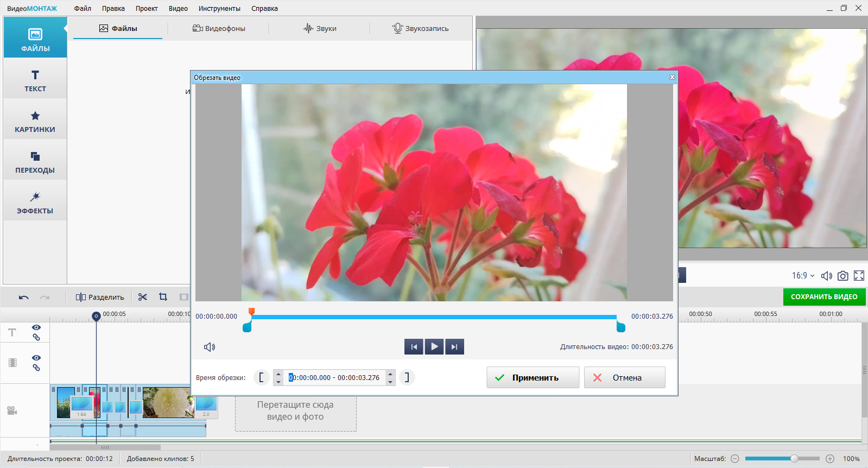Decrease the value with the left stepper down arrow
868x468 pixels.
pyautogui.click(x=278, y=382)
